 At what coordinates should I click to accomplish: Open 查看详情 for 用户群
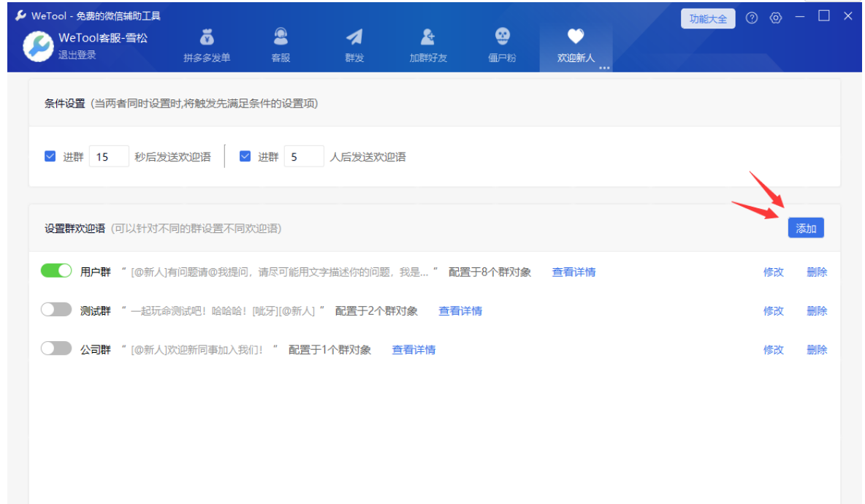[x=574, y=272]
